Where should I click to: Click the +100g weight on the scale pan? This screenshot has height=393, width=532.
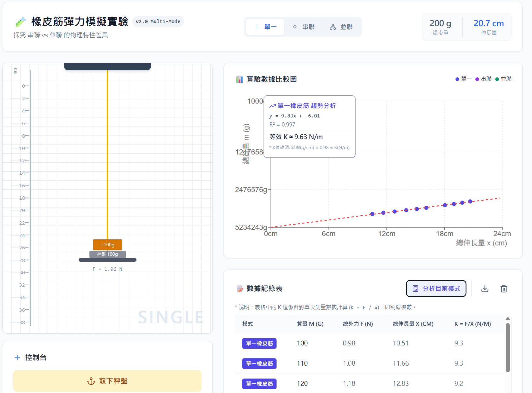pyautogui.click(x=107, y=245)
